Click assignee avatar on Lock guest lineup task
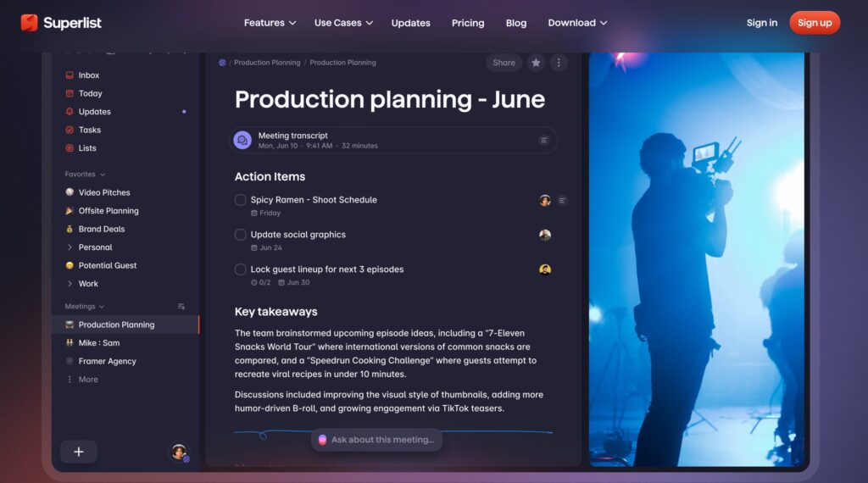 (545, 270)
